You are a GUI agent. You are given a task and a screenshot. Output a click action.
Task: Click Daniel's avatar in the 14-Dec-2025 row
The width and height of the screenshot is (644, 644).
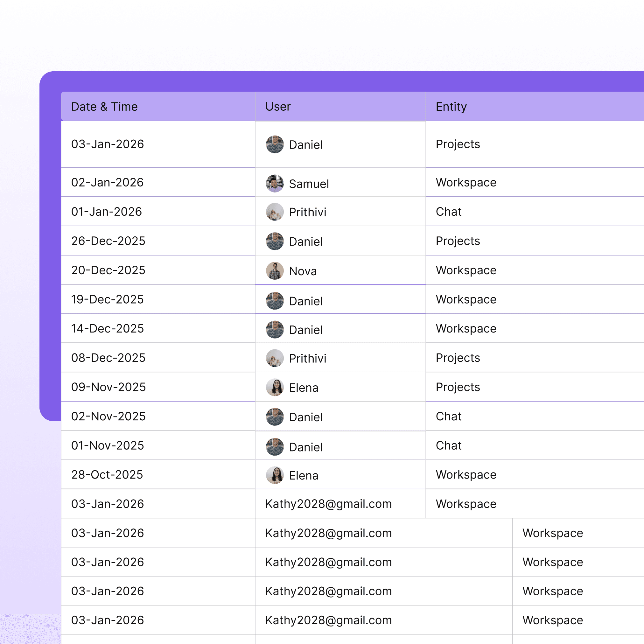(x=275, y=329)
